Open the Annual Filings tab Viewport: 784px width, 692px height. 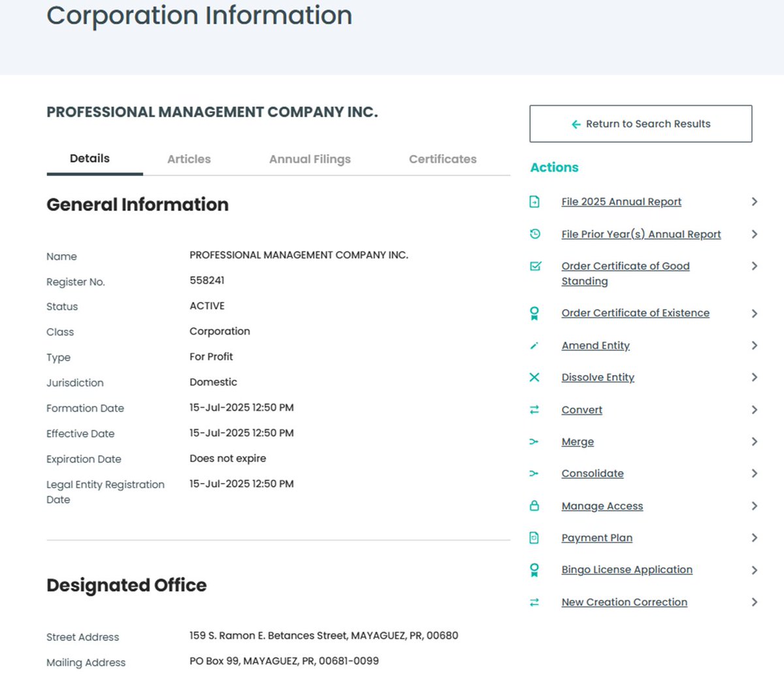[x=310, y=159]
